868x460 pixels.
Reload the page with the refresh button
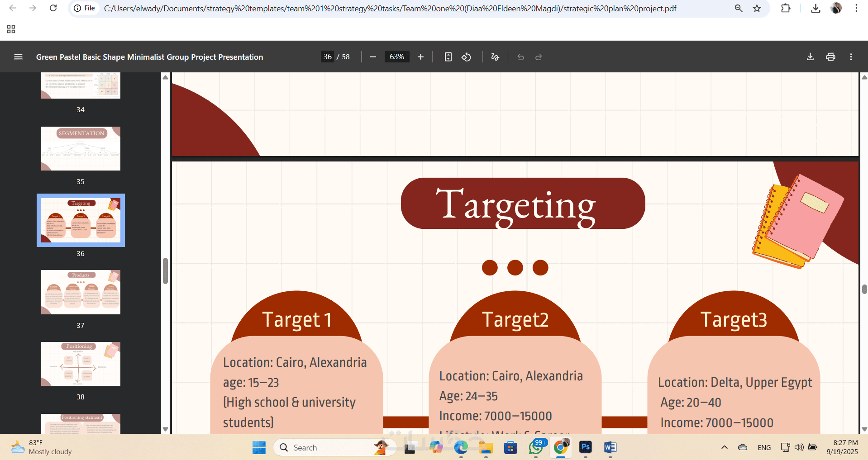coord(53,8)
